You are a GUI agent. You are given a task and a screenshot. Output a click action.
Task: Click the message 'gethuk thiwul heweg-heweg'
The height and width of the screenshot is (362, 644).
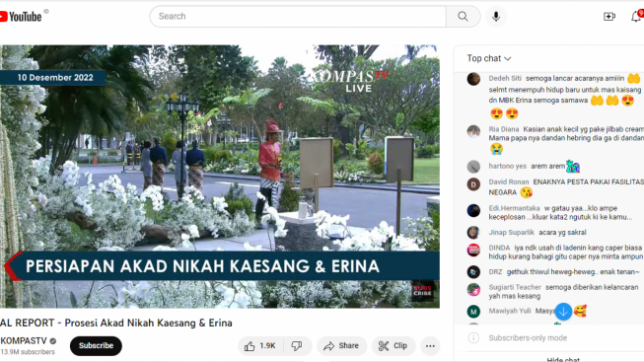click(x=573, y=271)
